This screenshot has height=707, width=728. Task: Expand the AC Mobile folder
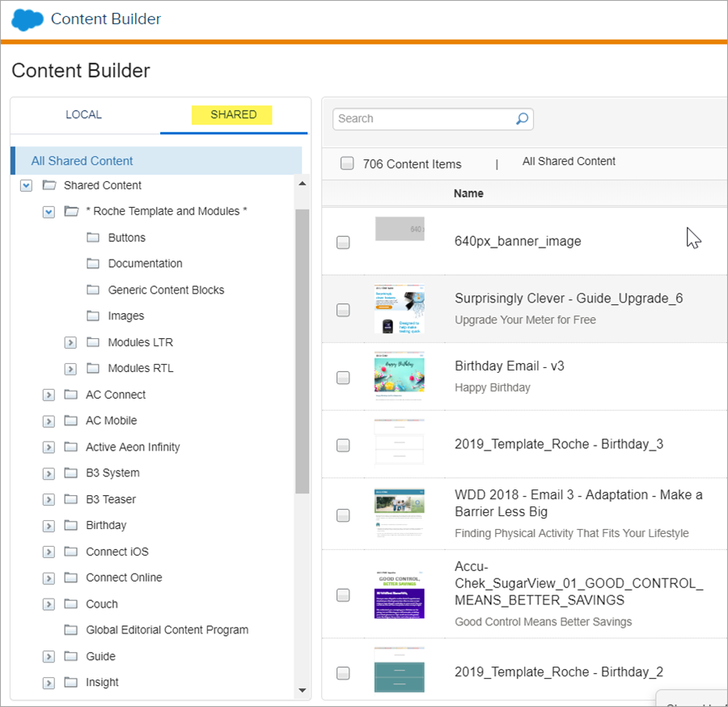49,421
